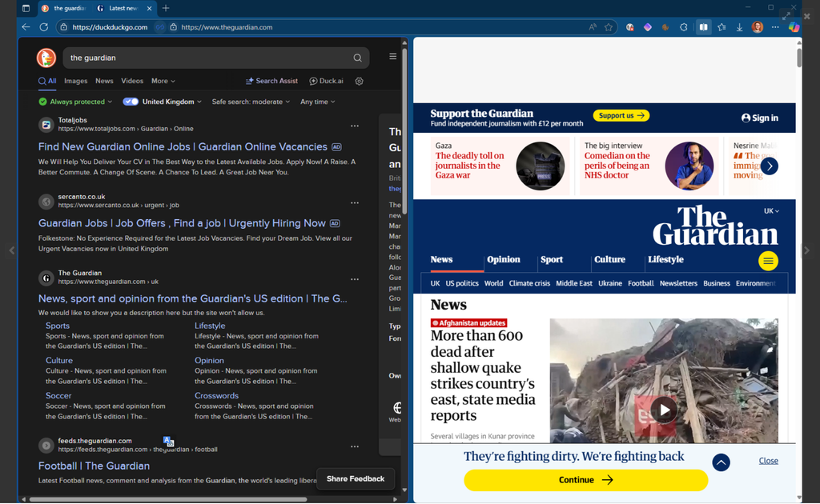Click the browser split screen icon
The height and width of the screenshot is (504, 820).
pyautogui.click(x=703, y=27)
